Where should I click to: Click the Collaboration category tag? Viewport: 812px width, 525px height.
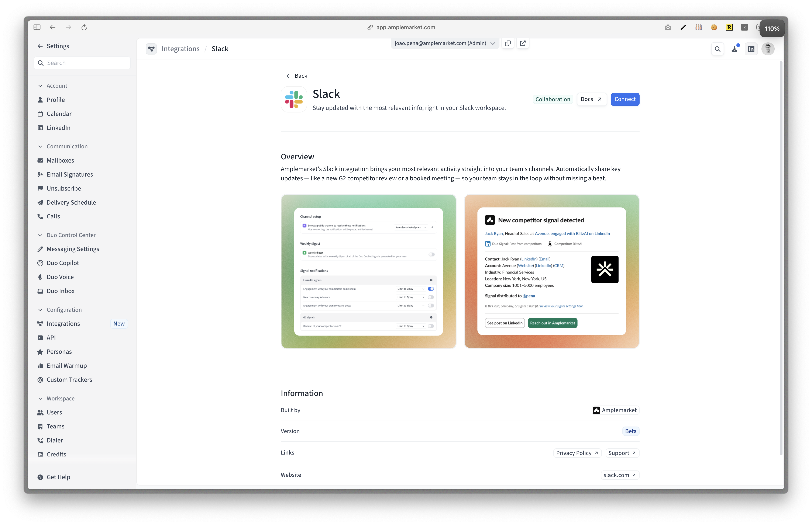click(553, 99)
